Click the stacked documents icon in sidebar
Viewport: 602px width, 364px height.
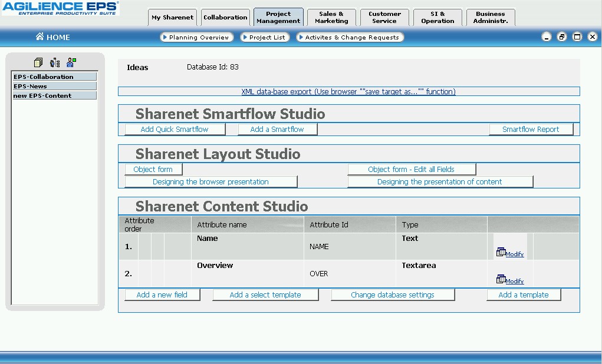pos(38,62)
